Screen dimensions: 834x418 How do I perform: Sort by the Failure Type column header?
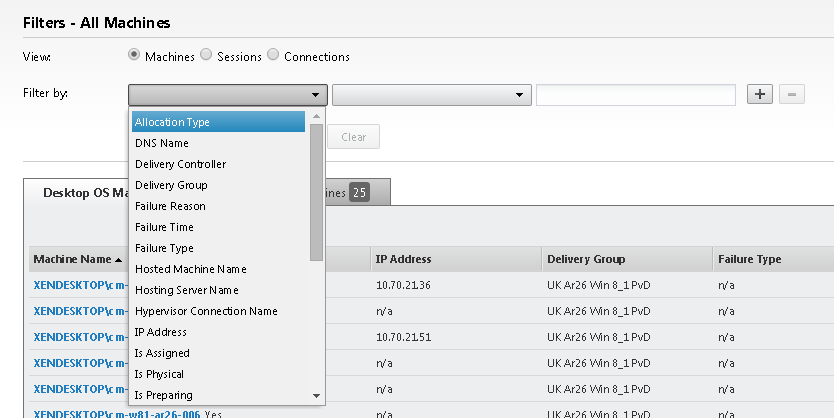pyautogui.click(x=749, y=259)
